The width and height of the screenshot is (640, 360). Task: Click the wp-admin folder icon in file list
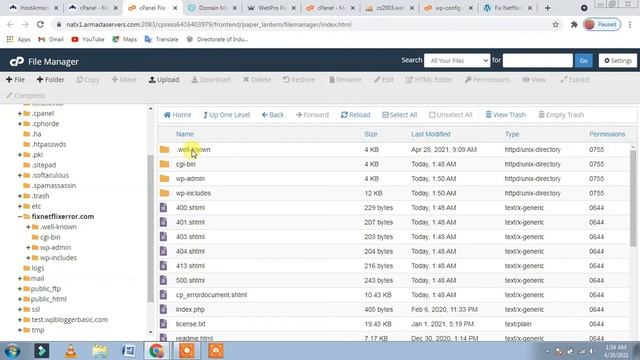click(164, 178)
